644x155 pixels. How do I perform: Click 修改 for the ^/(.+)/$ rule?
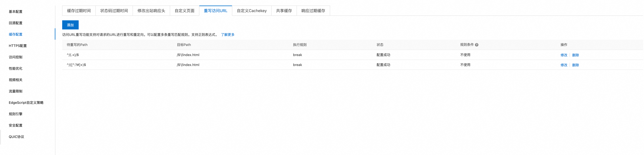pos(563,55)
